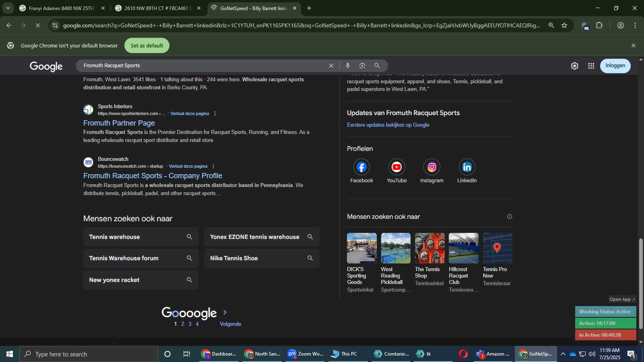Bookmark this page with star icon
This screenshot has height=362, width=644.
tap(564, 25)
